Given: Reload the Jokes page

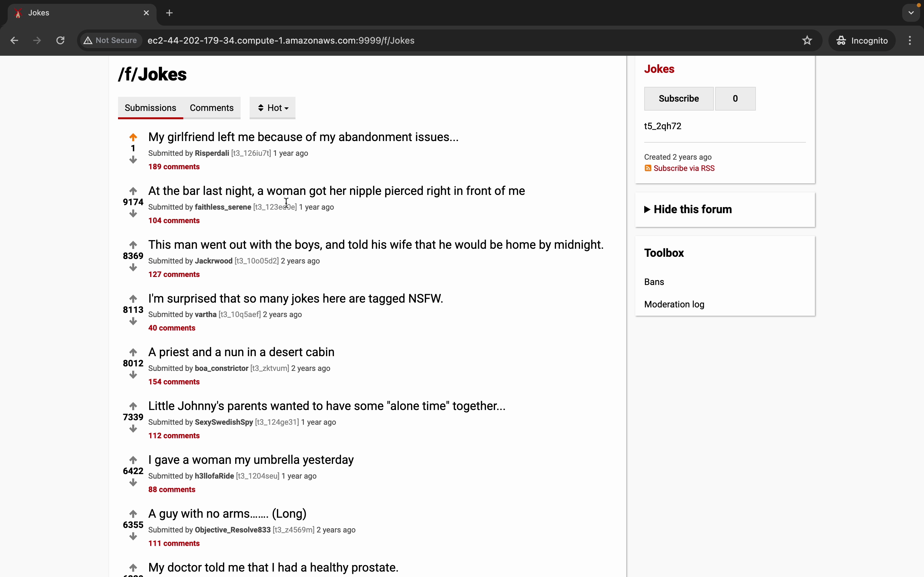Looking at the screenshot, I should click(60, 40).
